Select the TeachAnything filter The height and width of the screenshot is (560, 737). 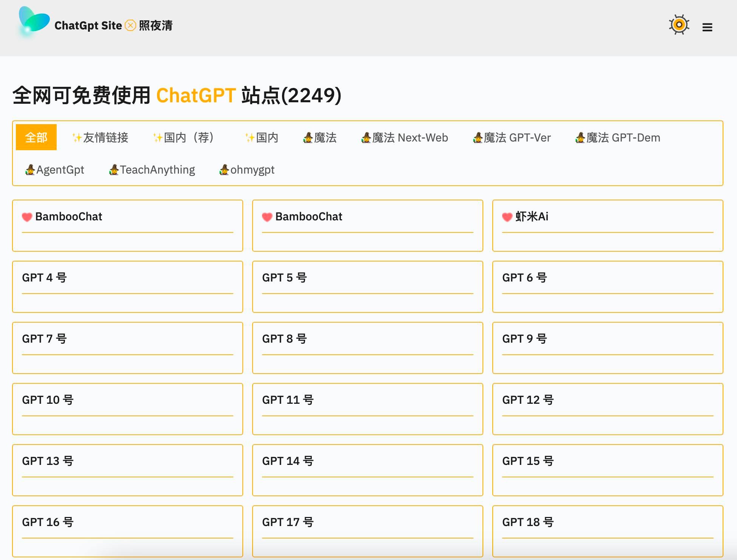[151, 170]
